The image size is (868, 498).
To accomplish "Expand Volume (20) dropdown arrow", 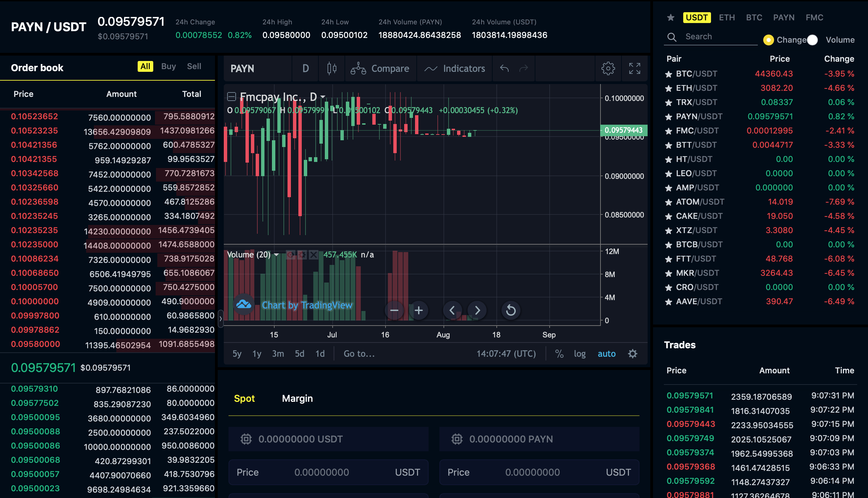I will pos(277,255).
